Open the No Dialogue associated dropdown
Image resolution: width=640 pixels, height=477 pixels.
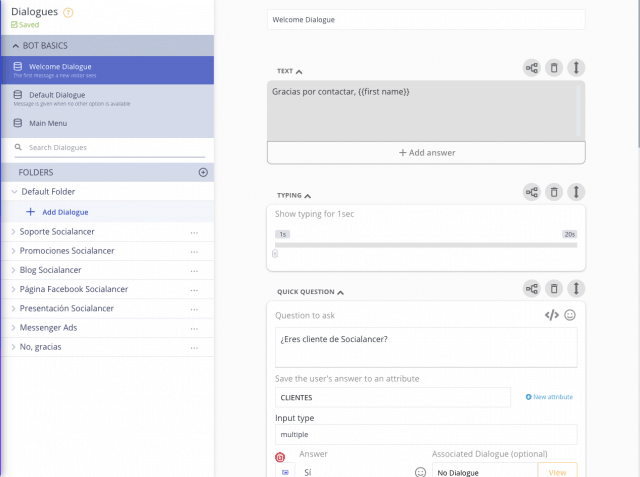point(485,472)
